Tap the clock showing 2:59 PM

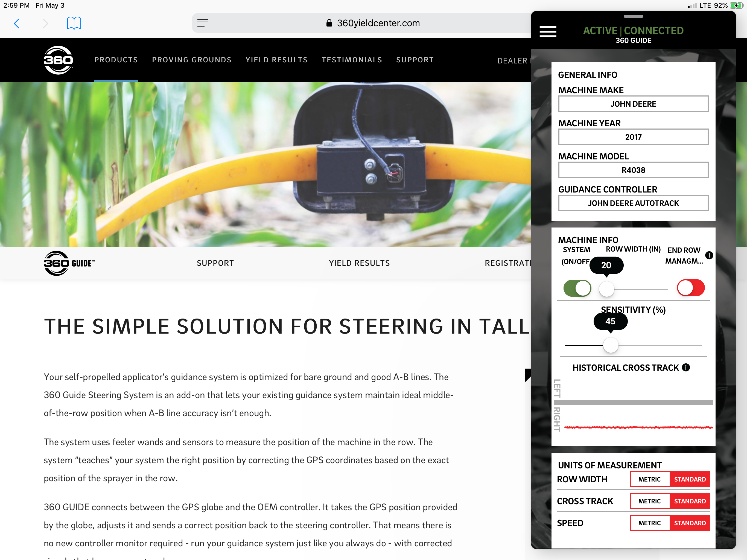click(17, 5)
